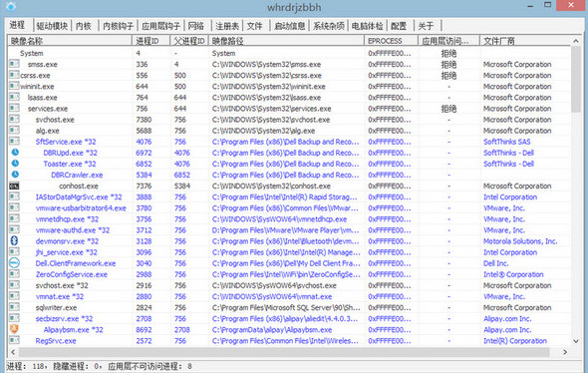
Task: Open the 内核 tab
Action: click(x=84, y=26)
